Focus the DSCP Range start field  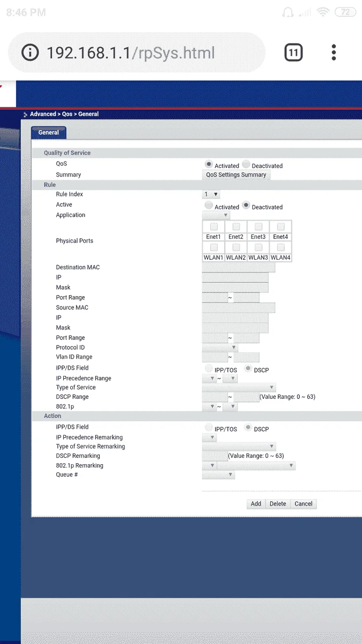[215, 397]
